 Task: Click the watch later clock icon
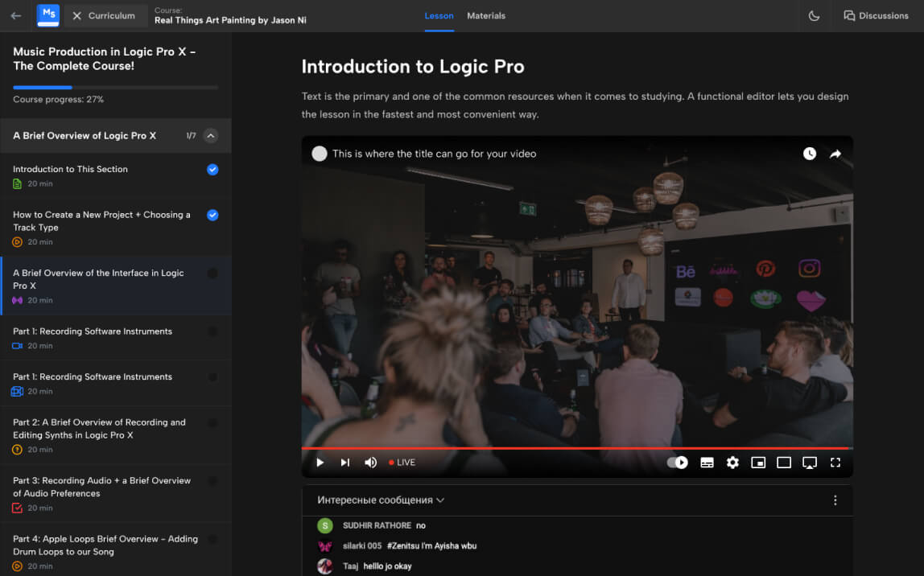point(810,154)
